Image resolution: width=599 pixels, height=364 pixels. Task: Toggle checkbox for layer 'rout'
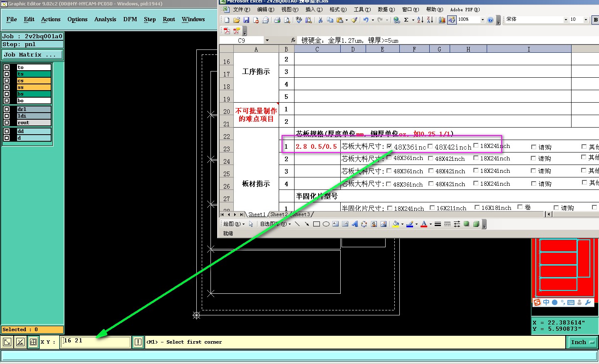(7, 123)
